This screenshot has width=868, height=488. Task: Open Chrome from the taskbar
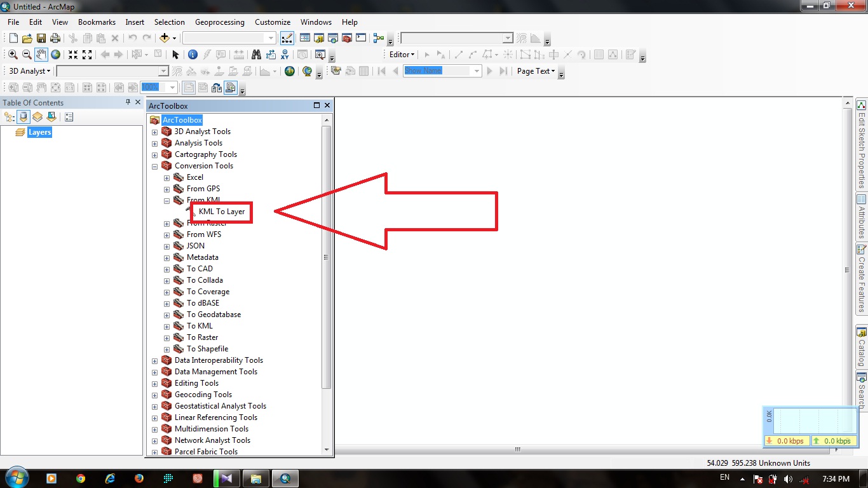[81, 478]
